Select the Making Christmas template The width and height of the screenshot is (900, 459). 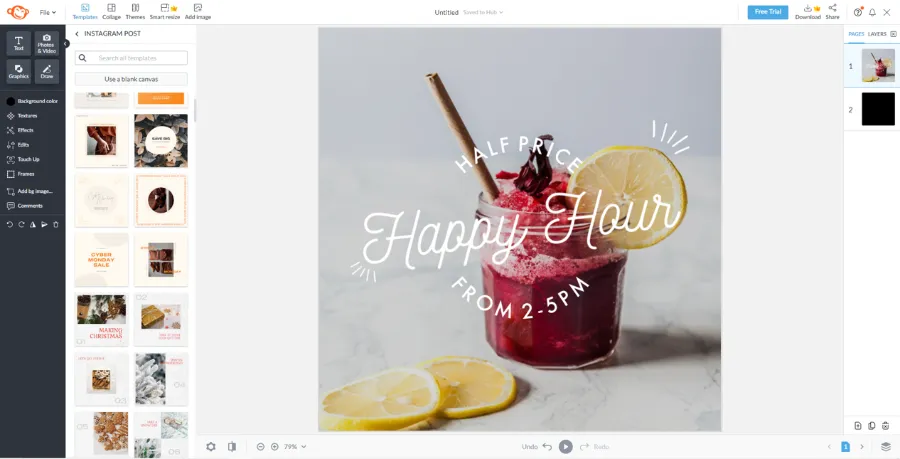(102, 319)
